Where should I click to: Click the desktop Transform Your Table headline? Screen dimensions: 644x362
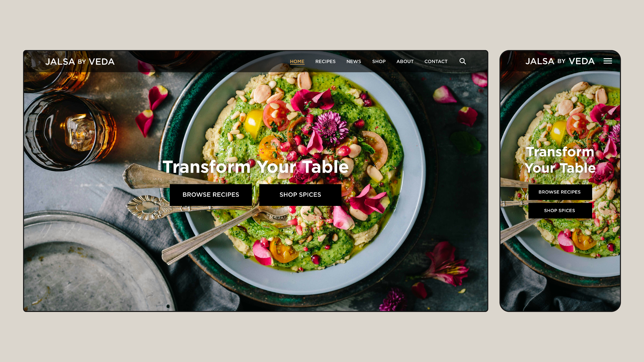click(x=255, y=167)
